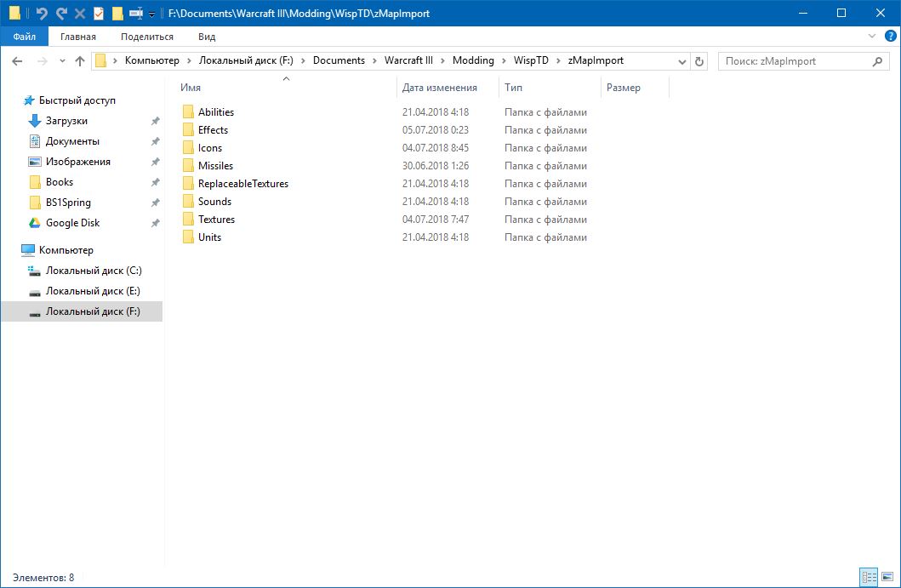Click the Локальный диск (C:) drive icon
The image size is (901, 588).
[x=35, y=271]
